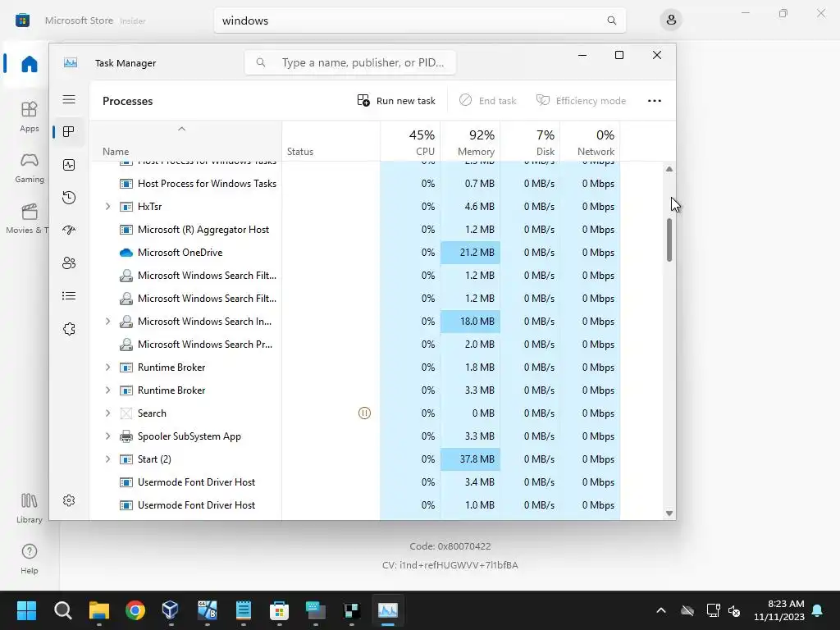Open Help in Microsoft Store
The height and width of the screenshot is (630, 840).
point(29,559)
